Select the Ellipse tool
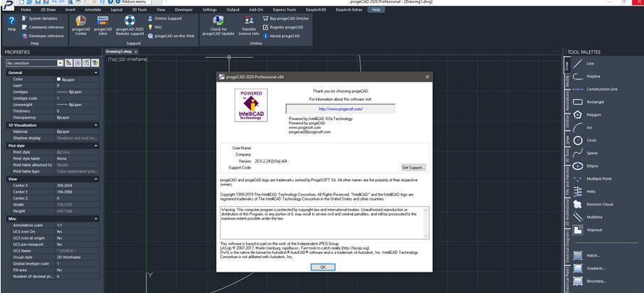The width and height of the screenshot is (644, 293). [x=585, y=166]
